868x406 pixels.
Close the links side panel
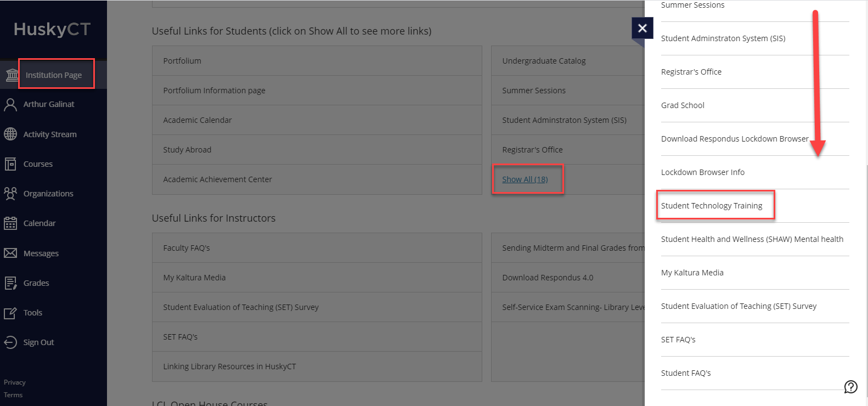point(642,28)
